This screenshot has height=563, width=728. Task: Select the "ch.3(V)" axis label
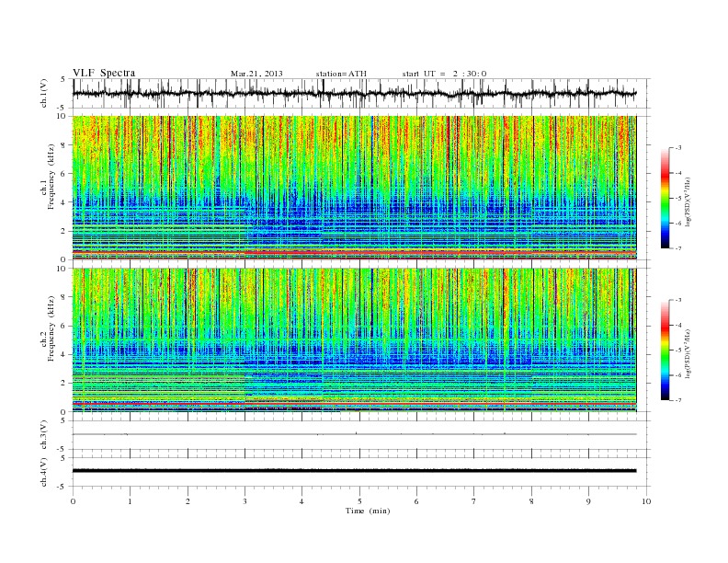[44, 435]
